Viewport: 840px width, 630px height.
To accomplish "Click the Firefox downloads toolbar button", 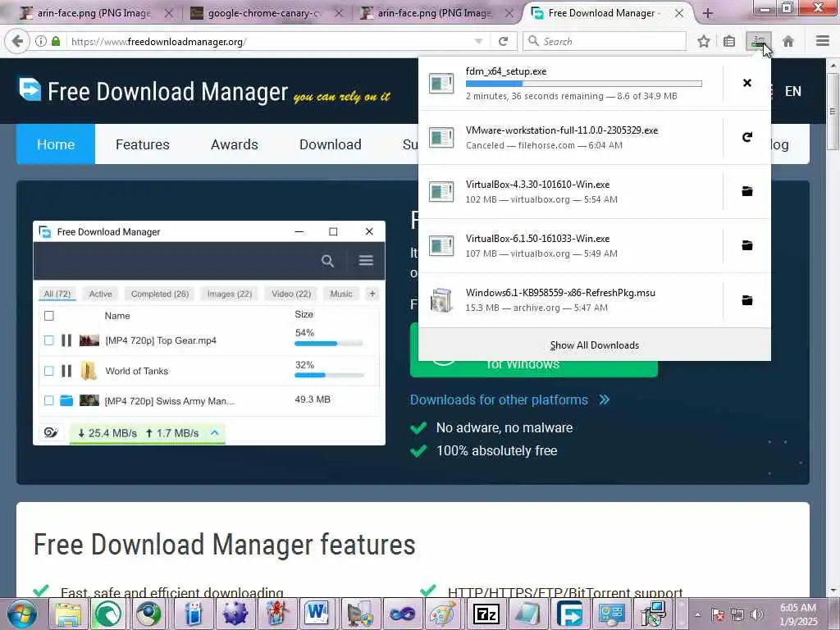I will point(759,41).
